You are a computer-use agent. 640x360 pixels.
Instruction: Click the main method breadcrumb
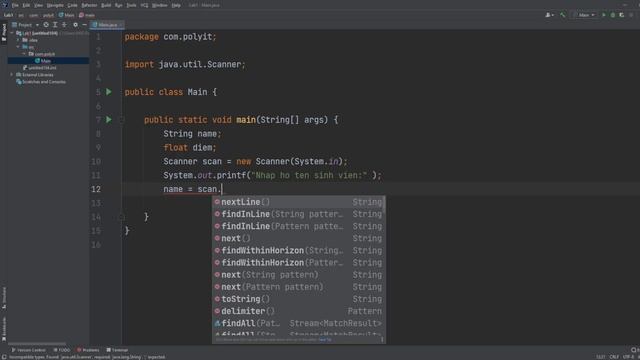(x=87, y=15)
